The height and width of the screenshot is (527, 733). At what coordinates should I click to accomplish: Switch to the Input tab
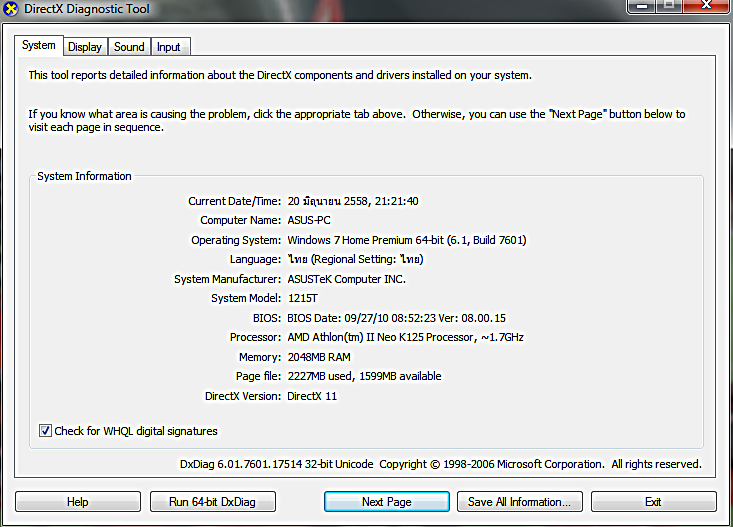170,47
